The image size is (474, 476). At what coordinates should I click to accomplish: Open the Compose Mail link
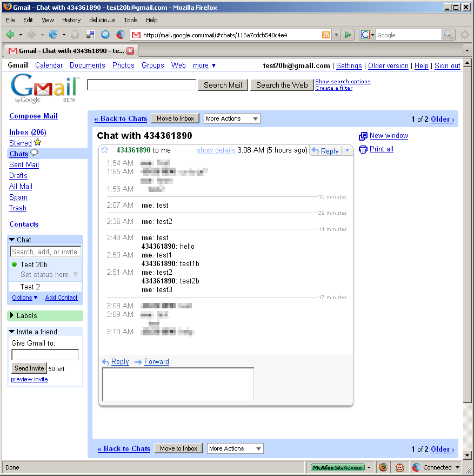(x=34, y=116)
